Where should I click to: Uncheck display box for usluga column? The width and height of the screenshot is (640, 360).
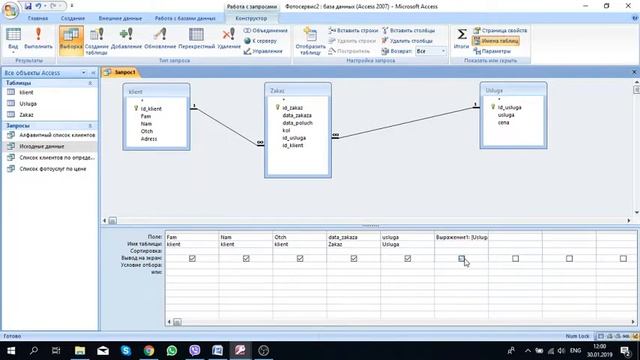(408, 258)
